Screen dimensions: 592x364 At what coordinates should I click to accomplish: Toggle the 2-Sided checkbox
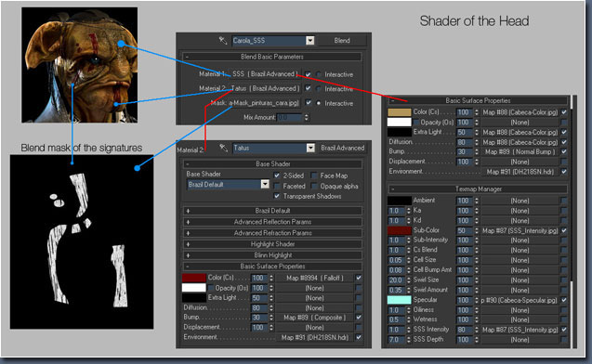click(x=277, y=175)
